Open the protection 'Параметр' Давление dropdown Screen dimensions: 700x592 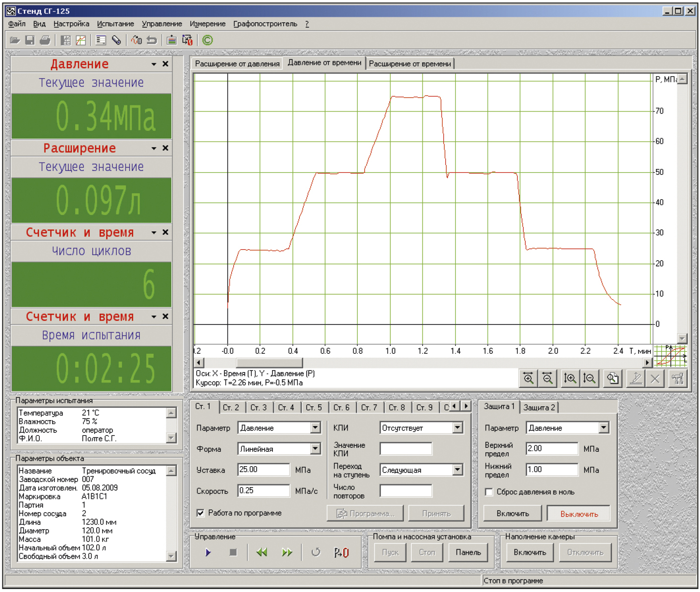pos(604,428)
